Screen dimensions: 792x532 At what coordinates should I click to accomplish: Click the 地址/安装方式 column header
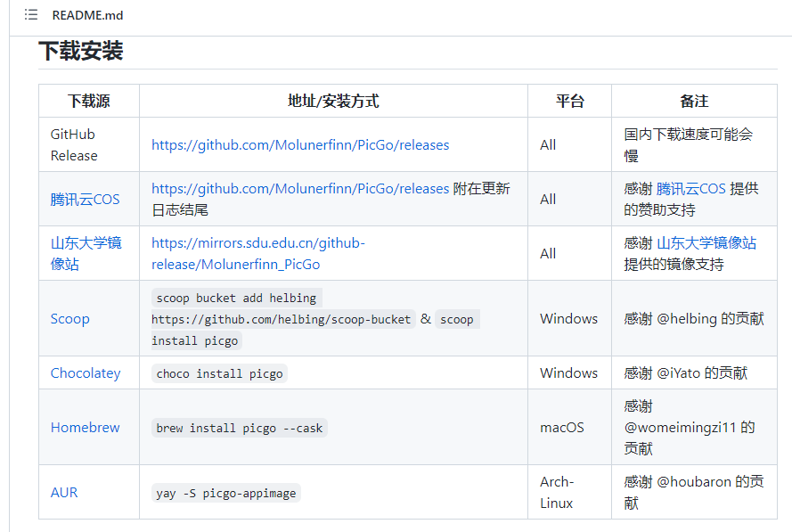coord(333,101)
